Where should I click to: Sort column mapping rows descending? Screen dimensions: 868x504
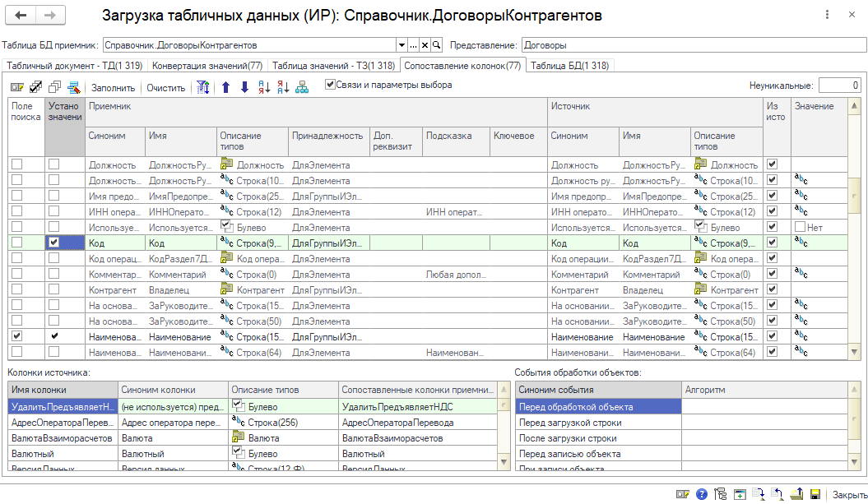(283, 87)
